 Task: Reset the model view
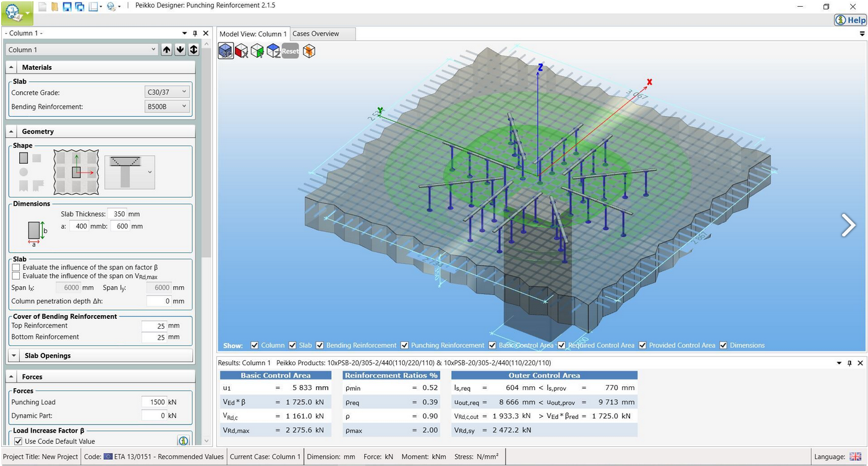click(291, 51)
